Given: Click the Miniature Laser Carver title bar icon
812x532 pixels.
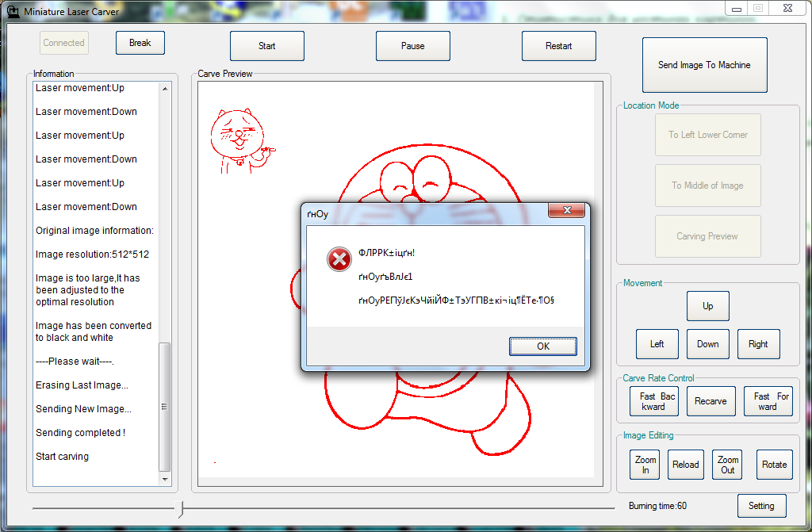Looking at the screenshot, I should 13,10.
